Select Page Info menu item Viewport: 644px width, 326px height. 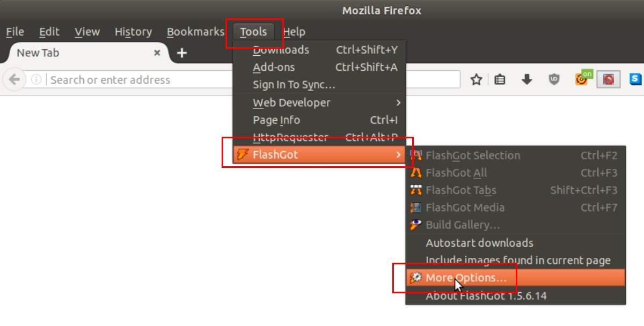click(x=319, y=120)
